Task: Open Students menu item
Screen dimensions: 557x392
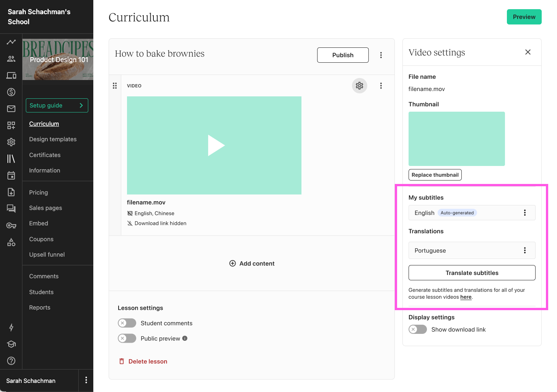Action: coord(41,292)
